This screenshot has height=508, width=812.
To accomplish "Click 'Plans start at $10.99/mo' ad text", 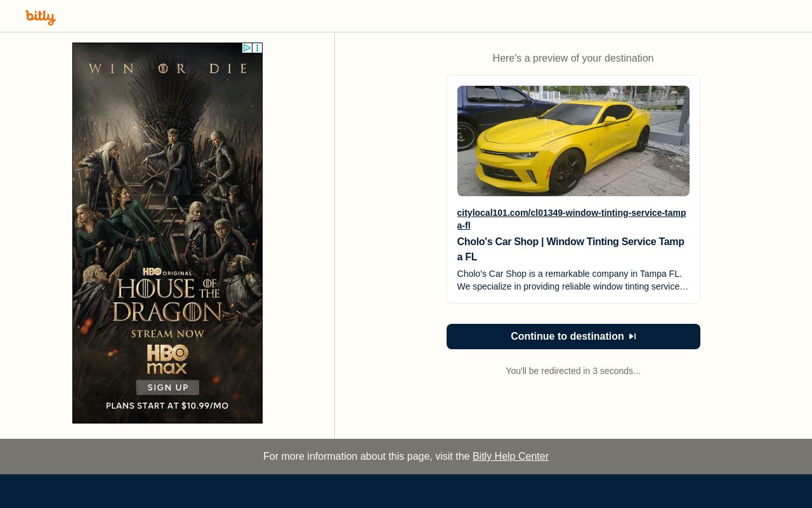I will [167, 406].
